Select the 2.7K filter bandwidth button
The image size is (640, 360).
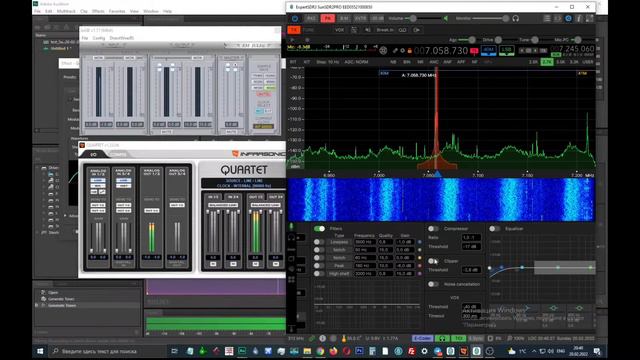547,62
